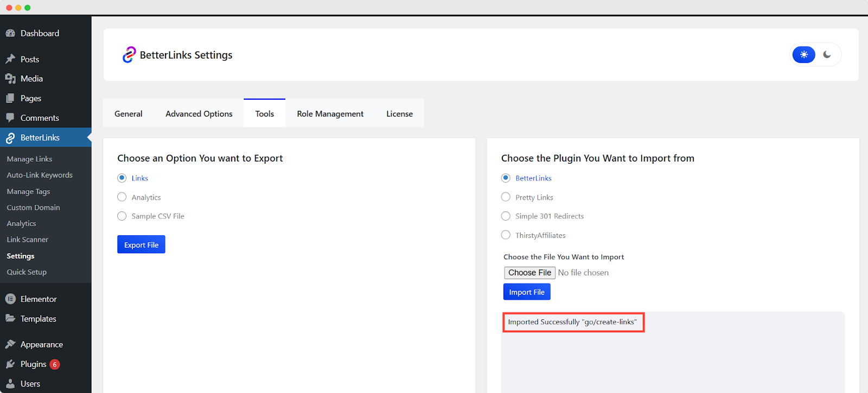Click the Dashboard gauge icon in sidebar

(x=10, y=33)
